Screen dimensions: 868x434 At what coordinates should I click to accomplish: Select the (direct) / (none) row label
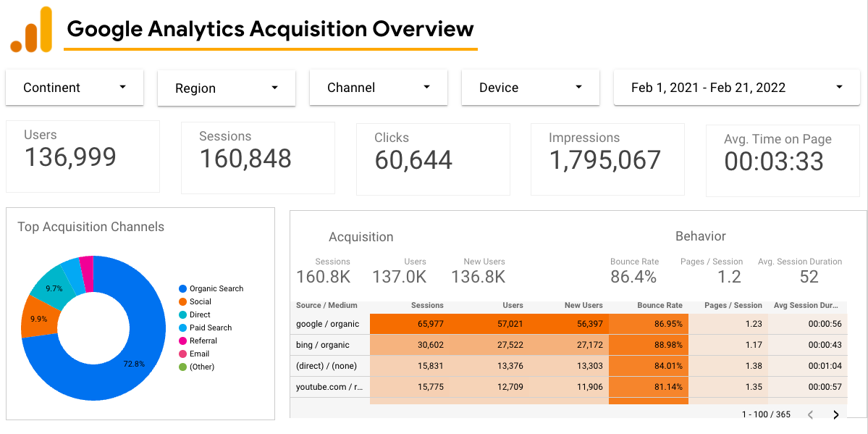[x=326, y=366]
